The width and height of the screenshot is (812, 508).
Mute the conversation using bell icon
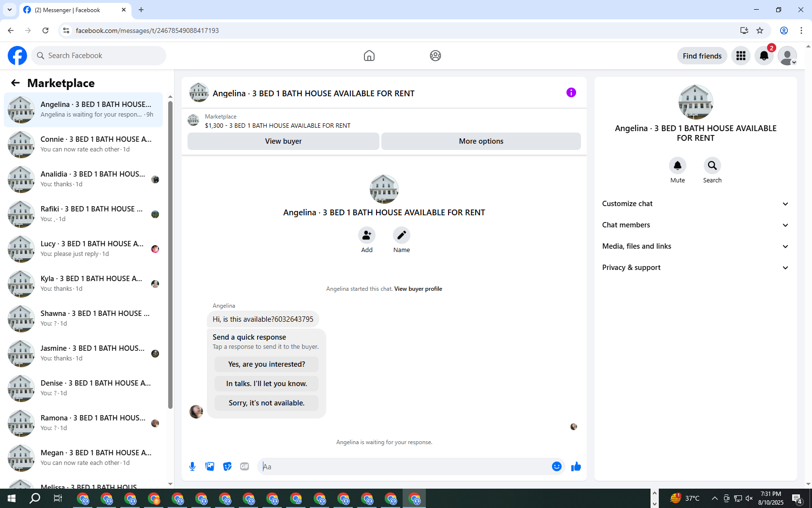click(678, 165)
